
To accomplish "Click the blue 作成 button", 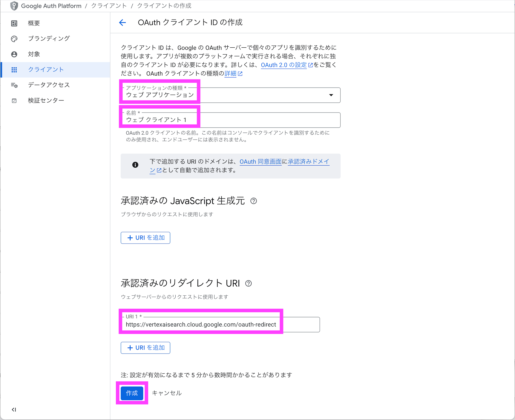I will pyautogui.click(x=132, y=393).
